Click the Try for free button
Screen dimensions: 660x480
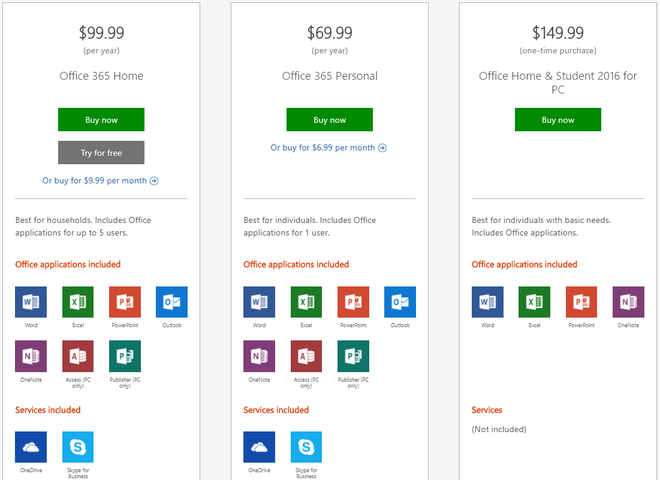pos(101,152)
